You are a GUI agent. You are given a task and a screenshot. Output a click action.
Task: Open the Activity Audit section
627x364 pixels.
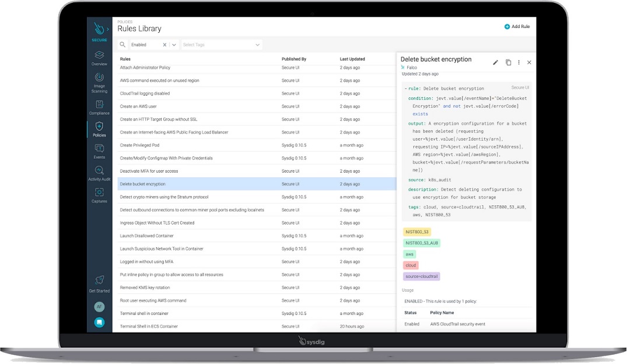[99, 173]
